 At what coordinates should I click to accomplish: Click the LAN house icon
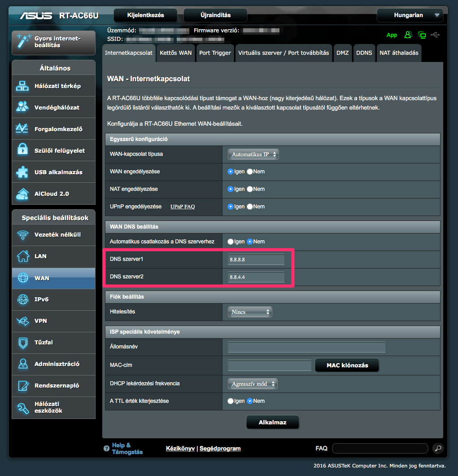click(23, 256)
